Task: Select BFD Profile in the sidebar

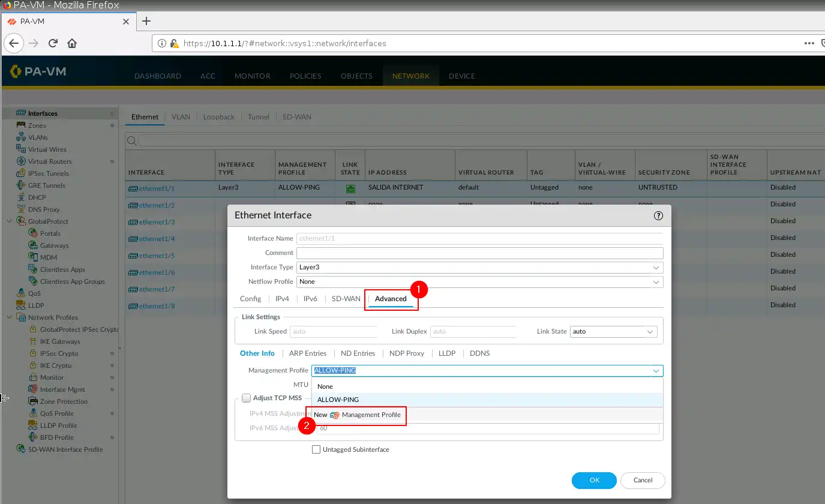Action: (x=56, y=437)
